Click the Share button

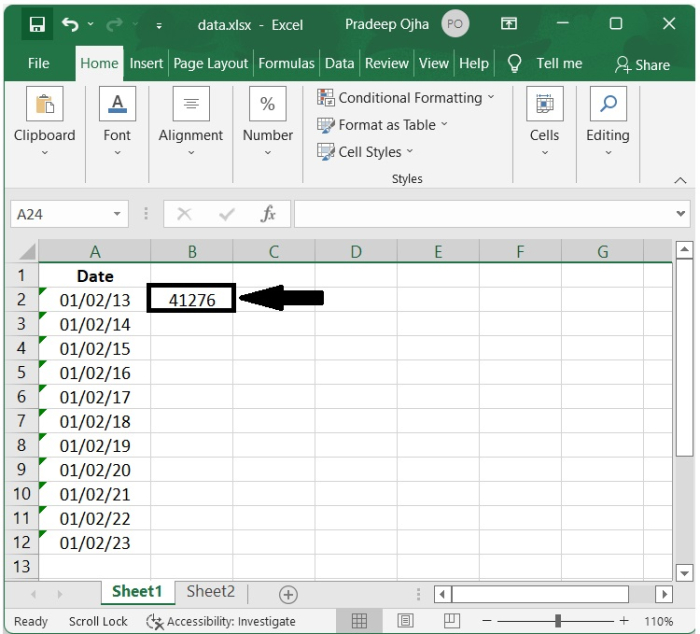(x=642, y=65)
